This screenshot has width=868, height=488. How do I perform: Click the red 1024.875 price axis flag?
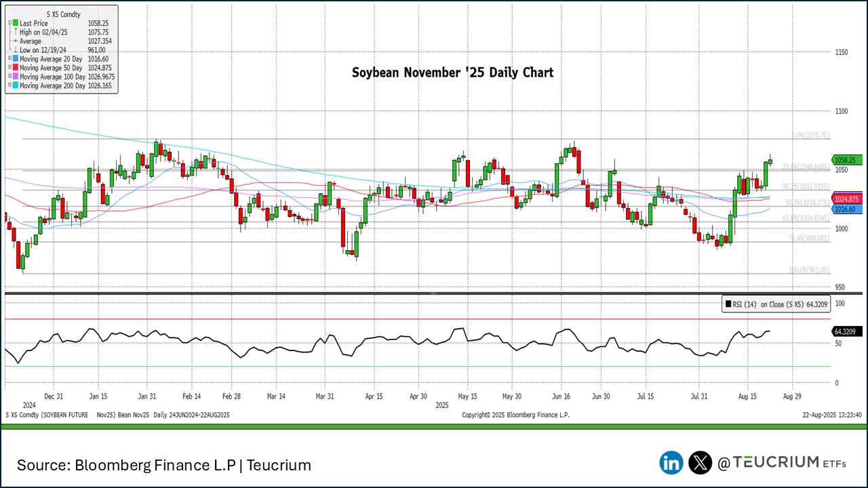click(x=847, y=199)
